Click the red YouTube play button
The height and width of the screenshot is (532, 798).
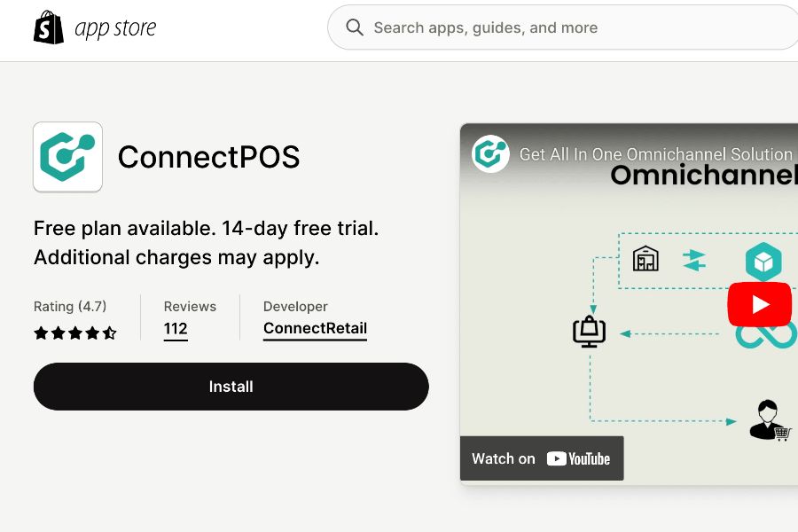(759, 304)
